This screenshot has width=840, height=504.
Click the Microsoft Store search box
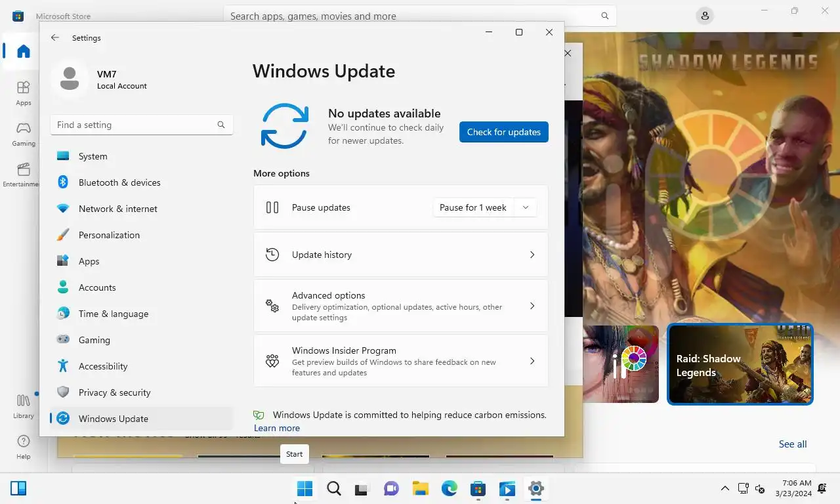pos(420,16)
